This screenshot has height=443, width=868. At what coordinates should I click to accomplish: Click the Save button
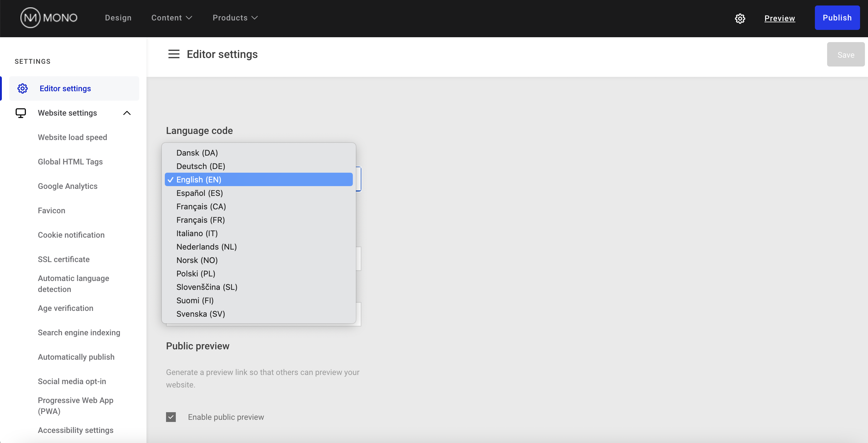(845, 54)
